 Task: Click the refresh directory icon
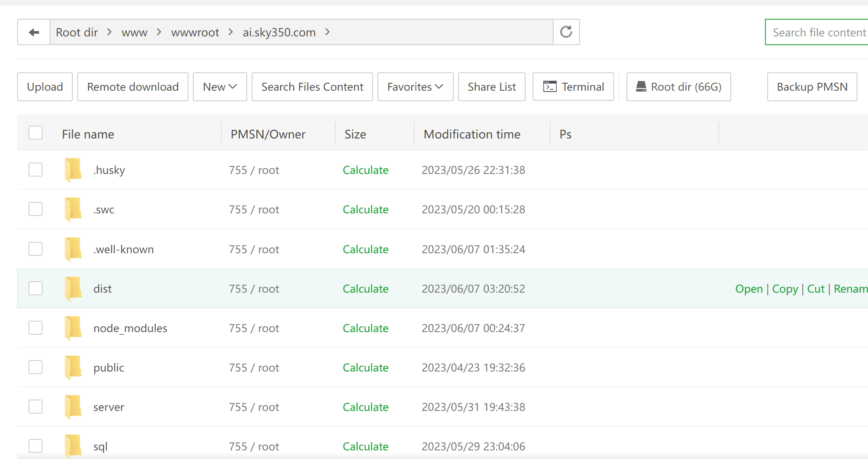pyautogui.click(x=566, y=32)
